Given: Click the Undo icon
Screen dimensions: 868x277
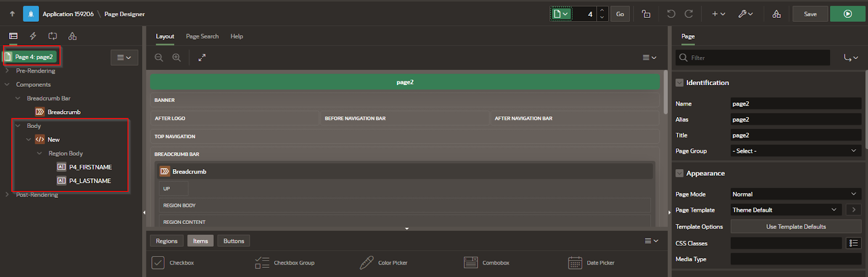Looking at the screenshot, I should pos(671,14).
